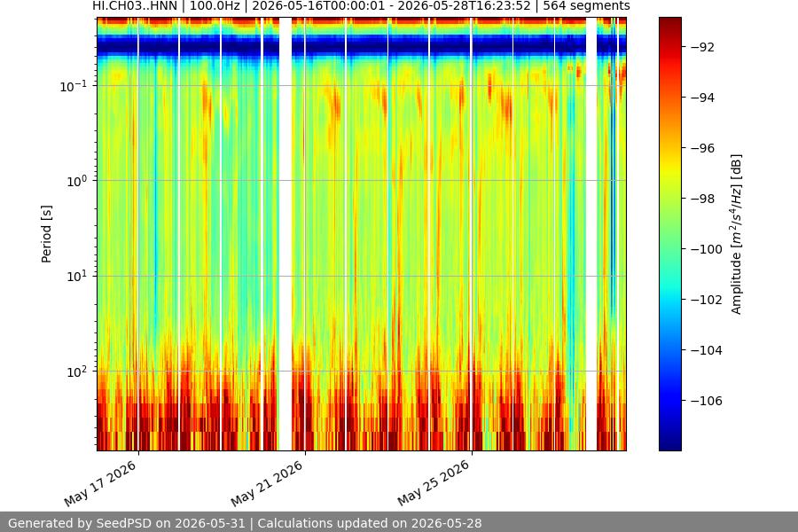
Task: Click the 'May 25 2026' date label
Action: tap(434, 483)
